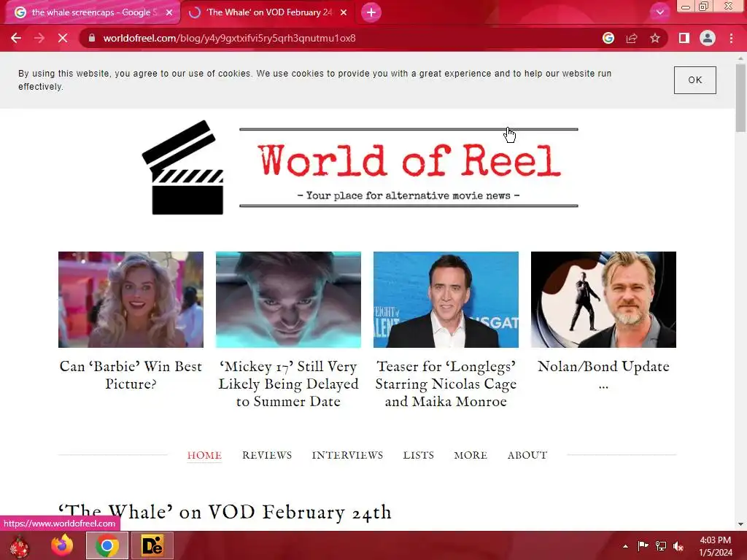Screen dimensions: 747x560
Task: Click the Google icon in the address bar
Action: [x=608, y=38]
